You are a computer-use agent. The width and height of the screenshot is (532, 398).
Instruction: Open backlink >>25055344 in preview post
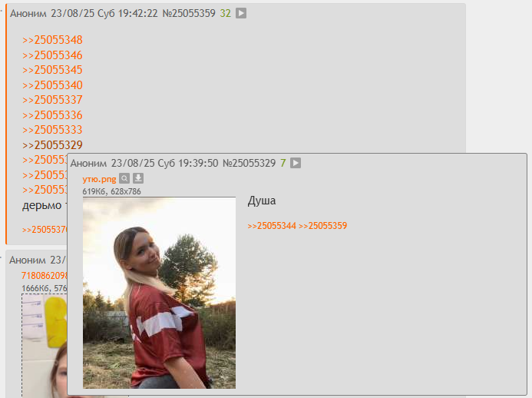click(x=272, y=226)
